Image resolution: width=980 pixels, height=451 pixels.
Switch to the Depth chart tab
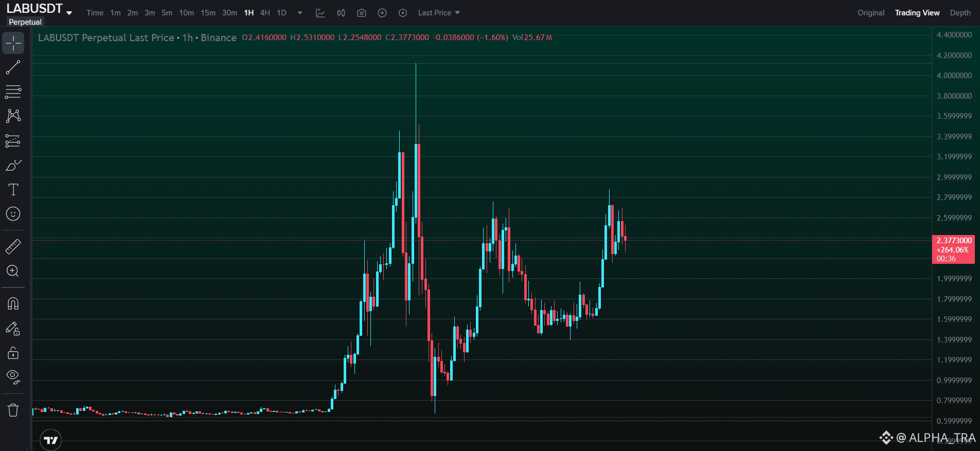click(x=960, y=13)
